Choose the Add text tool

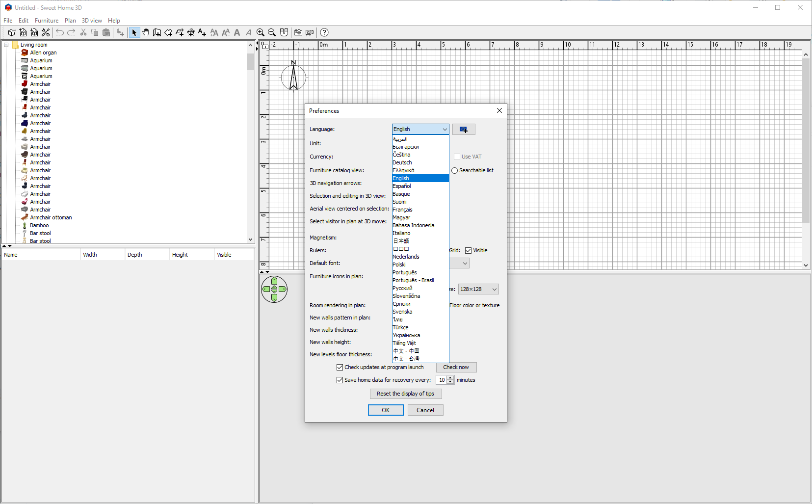pyautogui.click(x=202, y=32)
